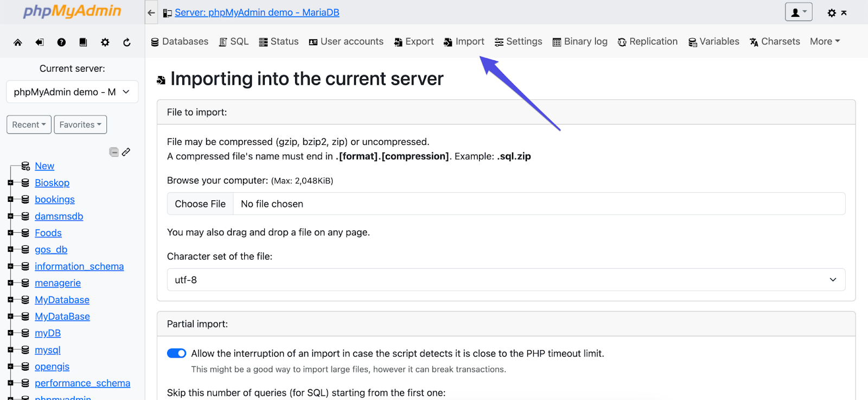Viewport: 868px width, 400px height.
Task: Switch to the Databases tab
Action: [x=180, y=41]
